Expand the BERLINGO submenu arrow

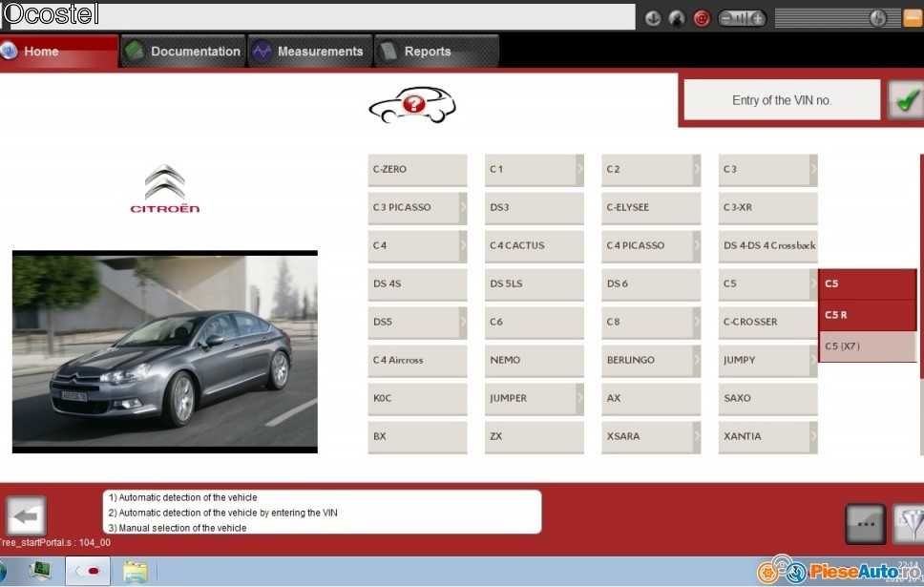tap(697, 361)
